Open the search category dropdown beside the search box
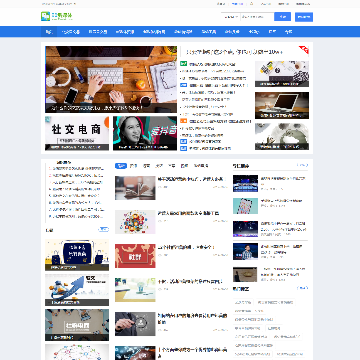This screenshot has height=360, width=360. 231,17
